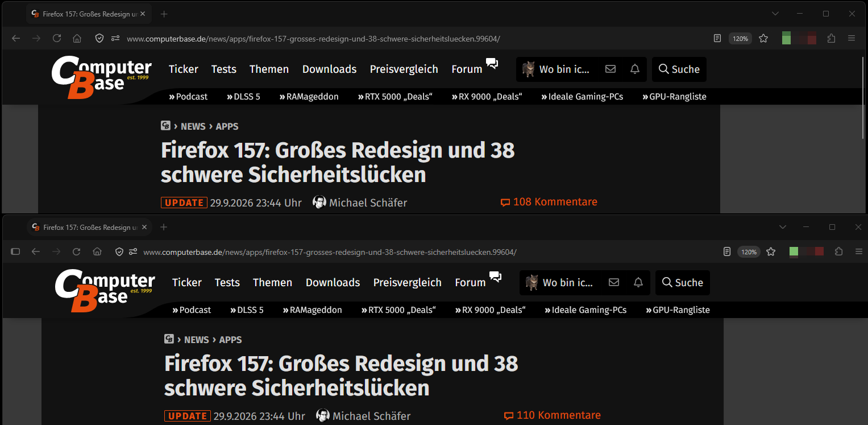Image resolution: width=868 pixels, height=425 pixels.
Task: Open the hamburger menu in top window
Action: tap(852, 38)
